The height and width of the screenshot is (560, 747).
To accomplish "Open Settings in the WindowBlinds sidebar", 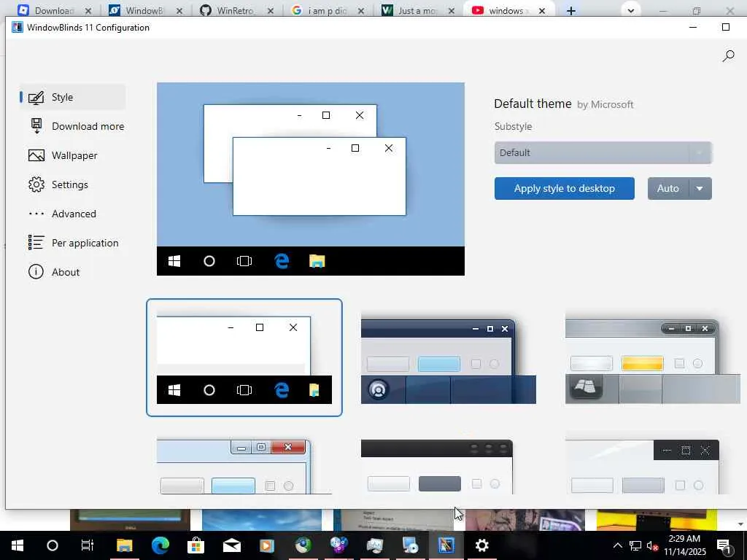I will coord(72,184).
